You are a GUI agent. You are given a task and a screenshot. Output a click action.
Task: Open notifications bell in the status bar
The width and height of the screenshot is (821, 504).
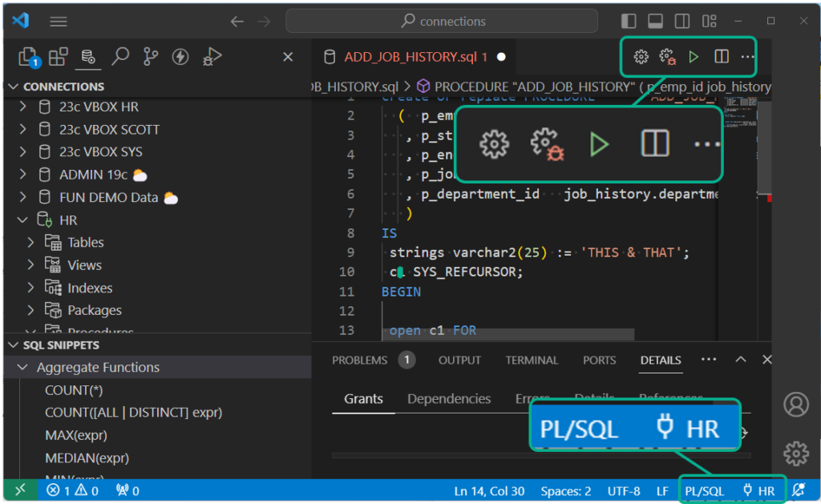coord(799,490)
